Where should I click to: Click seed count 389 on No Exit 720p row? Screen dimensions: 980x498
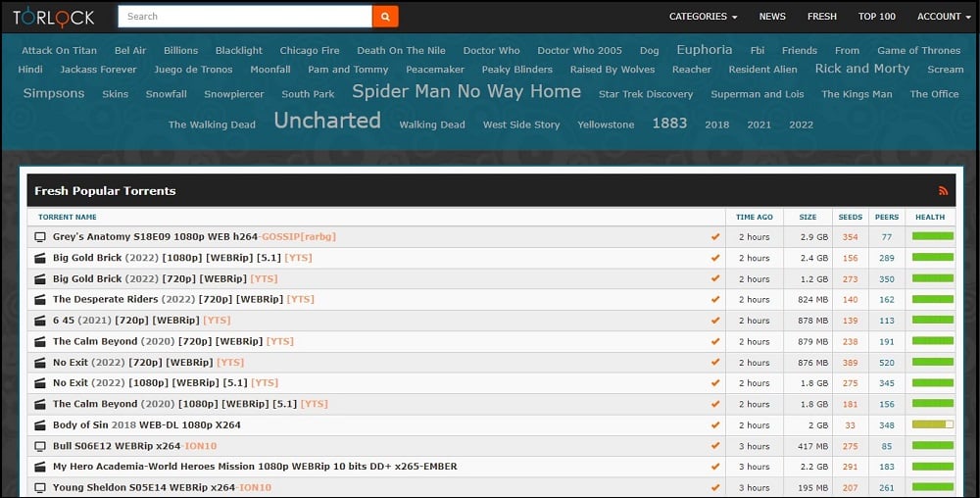tap(850, 363)
